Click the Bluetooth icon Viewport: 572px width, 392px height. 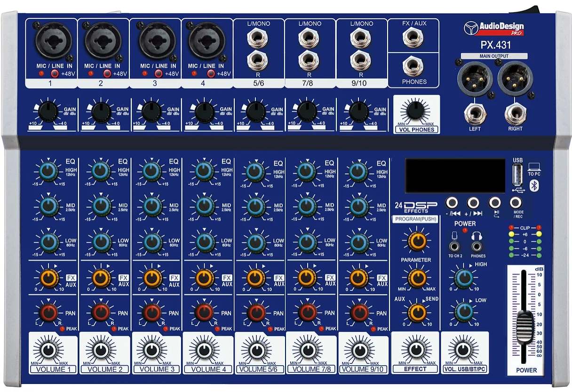534,186
